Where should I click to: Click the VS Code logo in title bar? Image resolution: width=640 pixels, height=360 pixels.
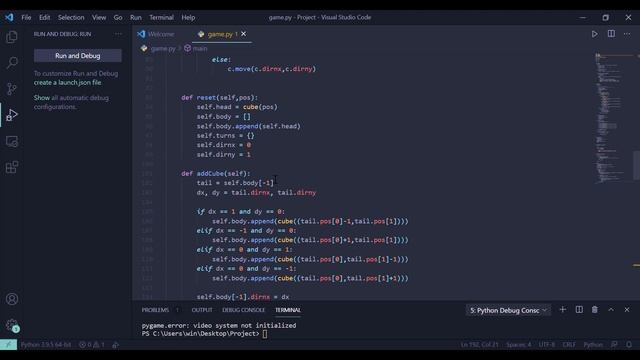pyautogui.click(x=9, y=17)
